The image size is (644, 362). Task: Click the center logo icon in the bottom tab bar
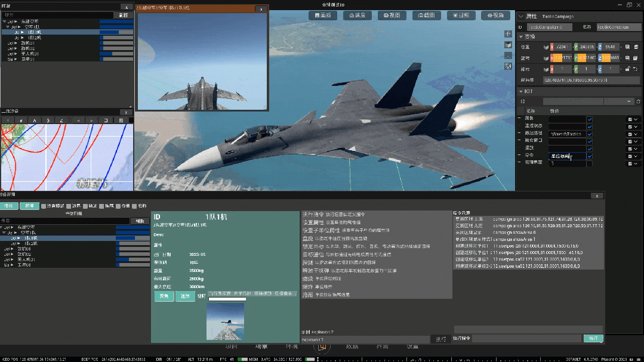322,347
